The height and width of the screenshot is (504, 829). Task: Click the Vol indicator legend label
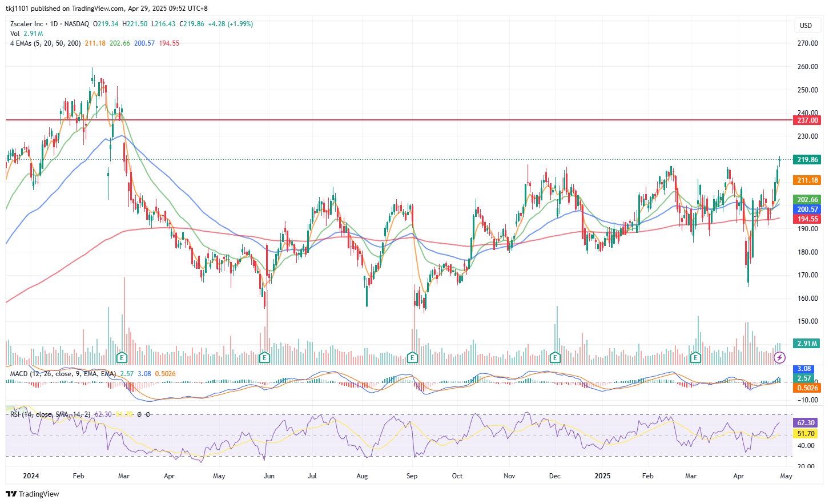click(x=15, y=34)
